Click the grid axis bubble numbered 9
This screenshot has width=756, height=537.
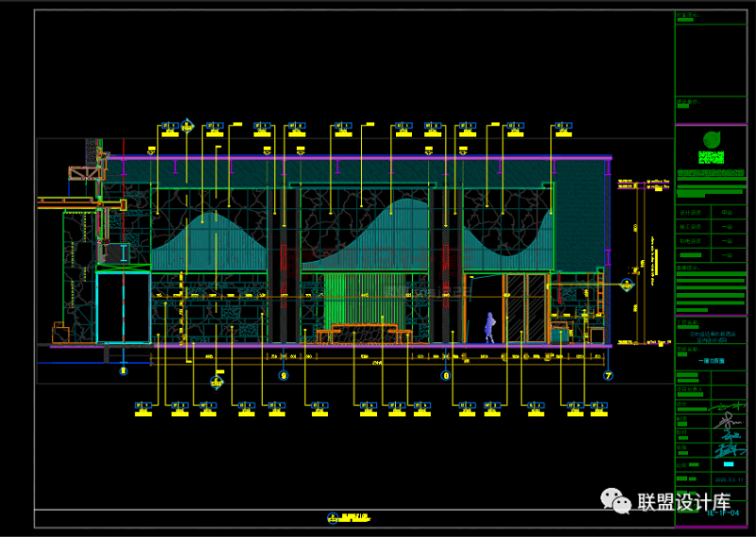click(283, 375)
